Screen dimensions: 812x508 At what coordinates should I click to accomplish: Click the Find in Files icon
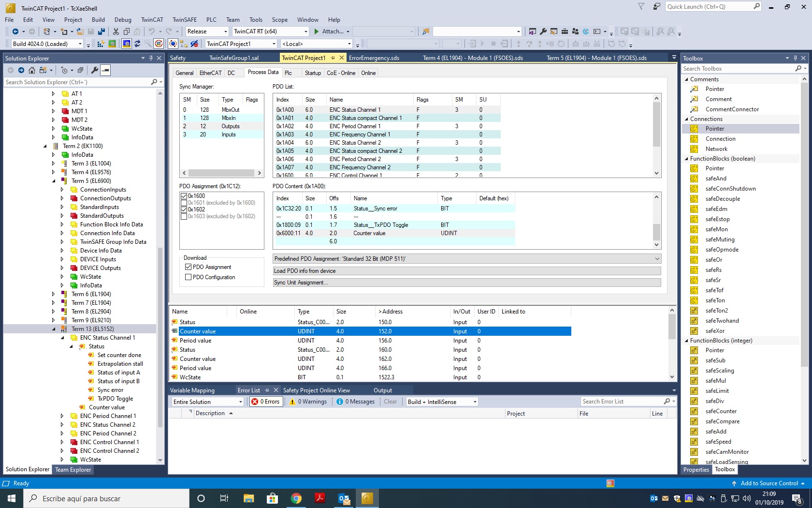[x=426, y=31]
